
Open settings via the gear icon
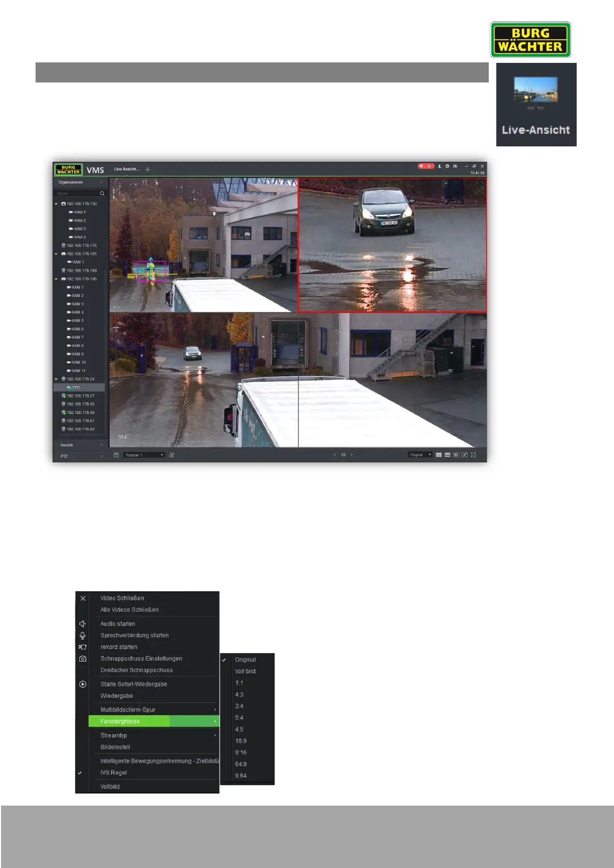point(447,166)
